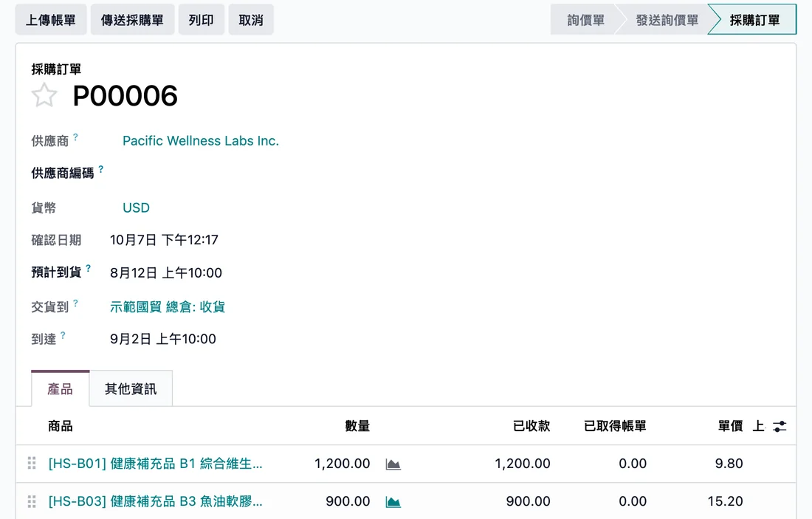Mark P00006 as favorite with star icon

44,95
